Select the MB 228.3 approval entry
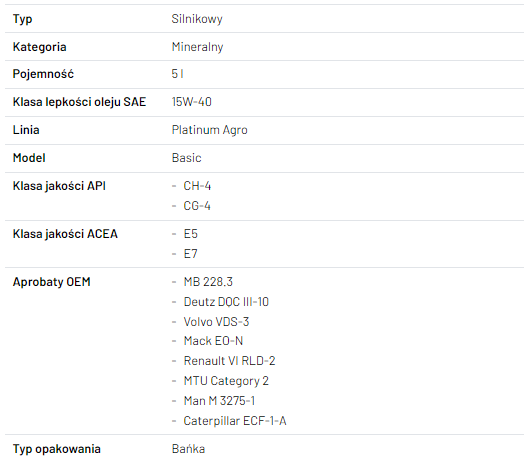The width and height of the screenshot is (526, 471). tap(208, 282)
